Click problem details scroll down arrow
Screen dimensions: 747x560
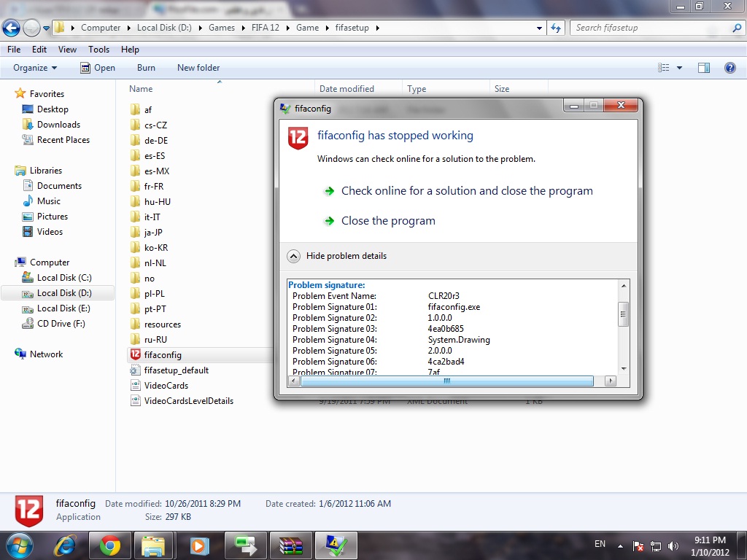click(623, 369)
